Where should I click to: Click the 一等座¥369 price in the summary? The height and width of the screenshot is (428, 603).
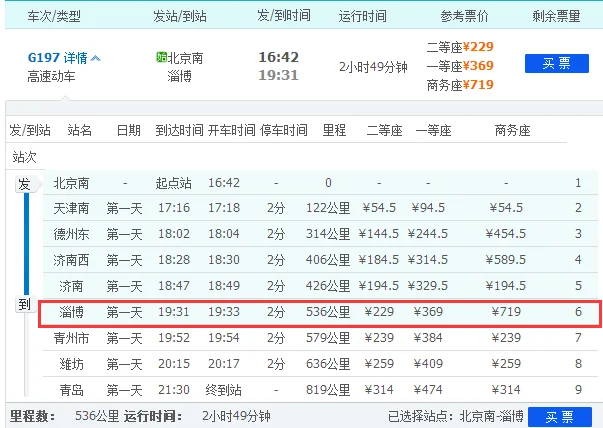pyautogui.click(x=460, y=66)
